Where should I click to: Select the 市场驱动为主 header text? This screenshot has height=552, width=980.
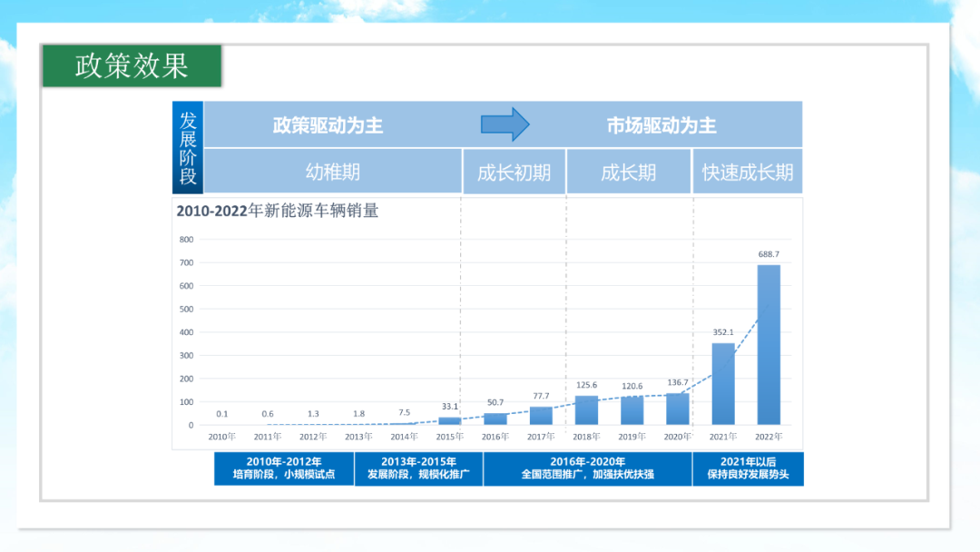click(661, 125)
